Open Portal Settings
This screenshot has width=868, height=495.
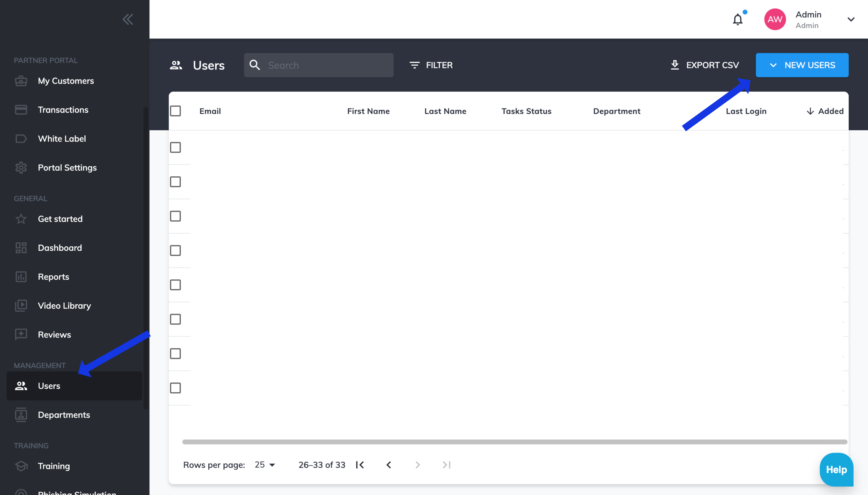tap(67, 167)
